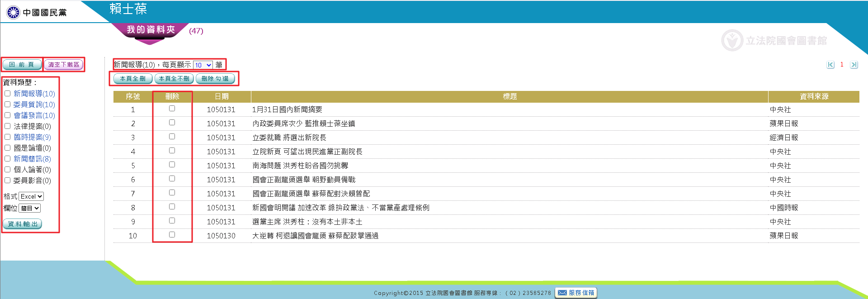The width and height of the screenshot is (868, 299).
Task: Click the 刪除勾選 button
Action: point(215,79)
